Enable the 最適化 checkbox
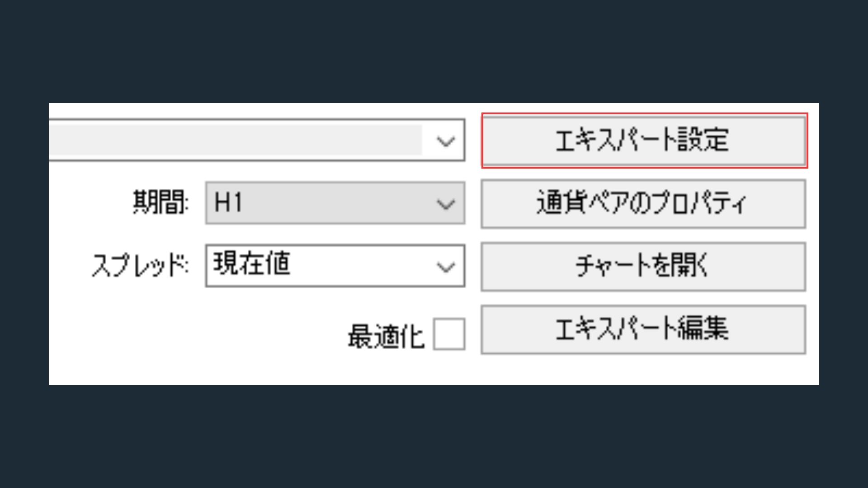868x488 pixels. 449,334
